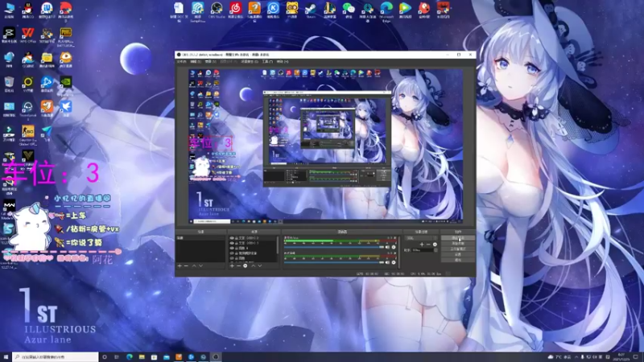Viewport: 644px width, 362px height.
Task: Add a scene transition with the plus icon
Action: 422,245
